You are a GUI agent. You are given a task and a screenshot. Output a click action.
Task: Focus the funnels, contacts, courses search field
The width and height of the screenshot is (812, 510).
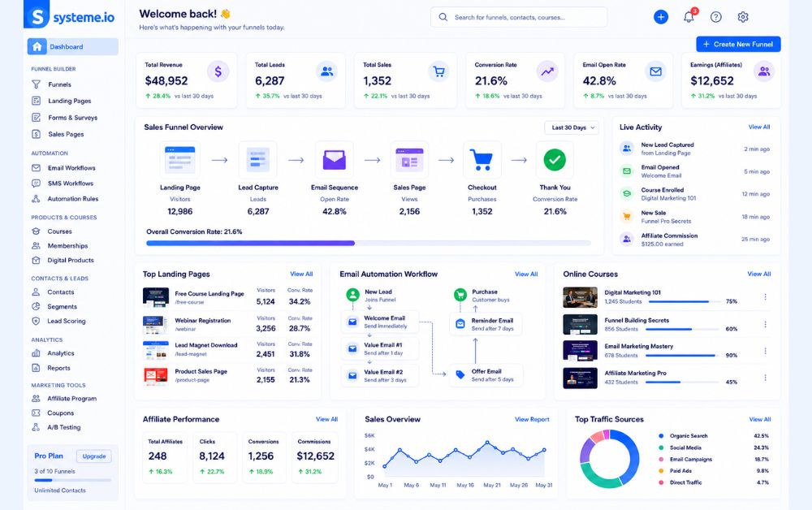pyautogui.click(x=518, y=17)
